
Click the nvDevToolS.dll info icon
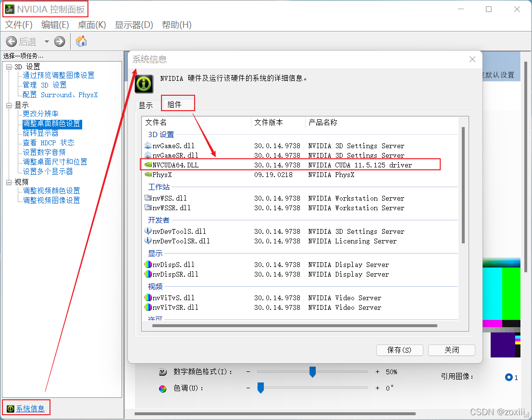coord(148,231)
